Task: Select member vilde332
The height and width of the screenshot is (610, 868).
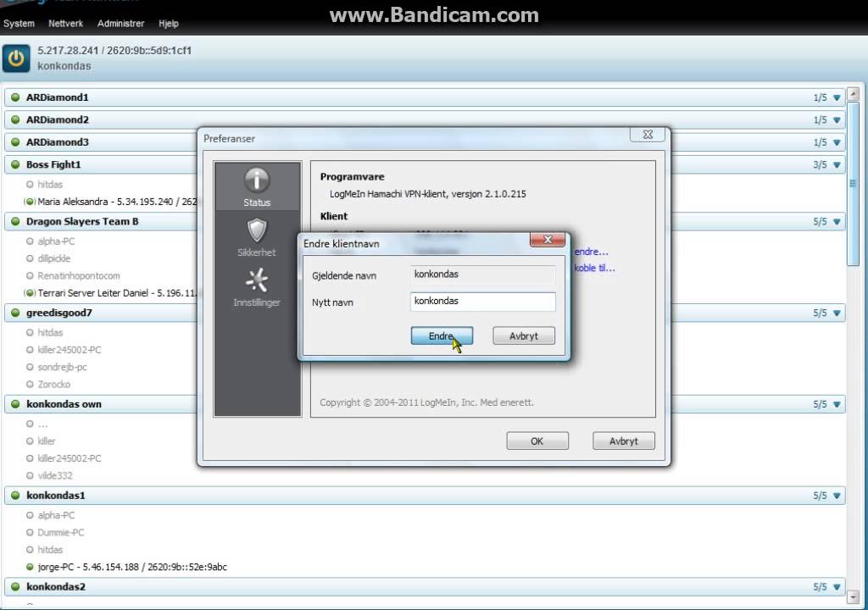Action: point(55,475)
